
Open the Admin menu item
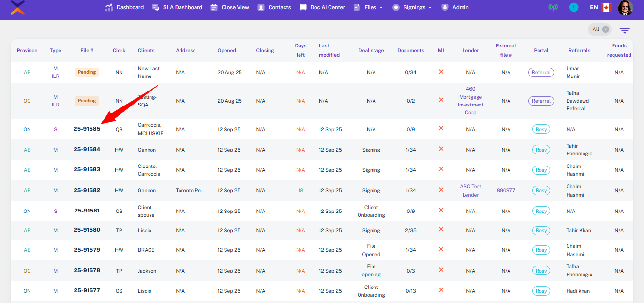455,8
